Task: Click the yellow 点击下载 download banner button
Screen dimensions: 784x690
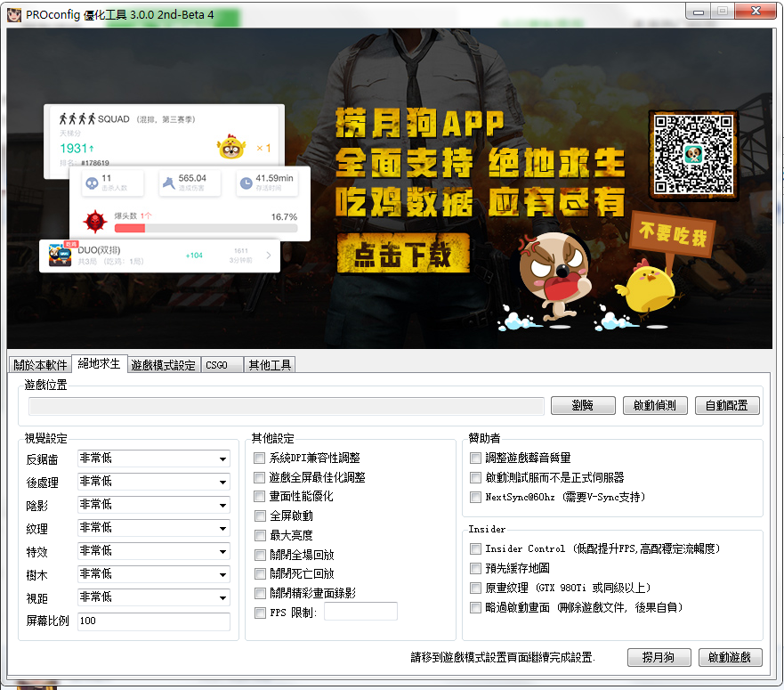Action: tap(403, 253)
